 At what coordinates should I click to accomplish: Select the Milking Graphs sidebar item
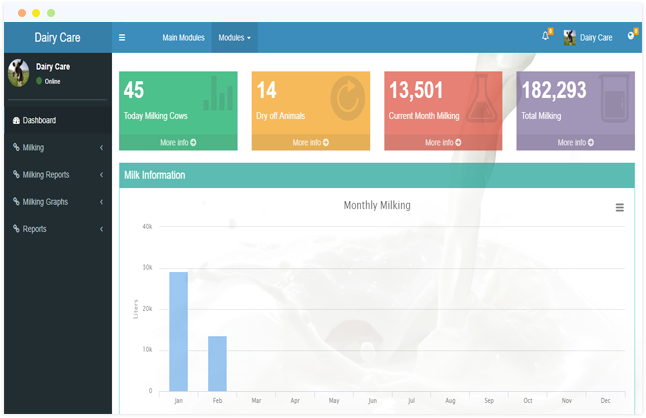(x=58, y=202)
